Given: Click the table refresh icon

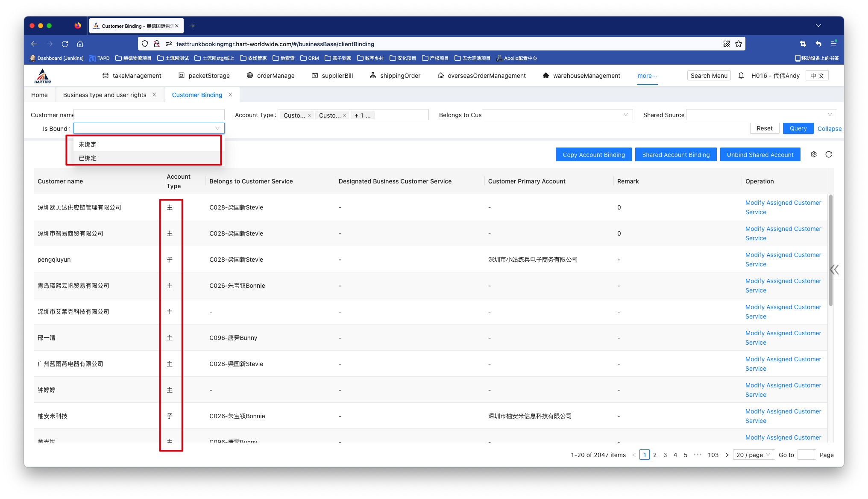Looking at the screenshot, I should coord(829,155).
